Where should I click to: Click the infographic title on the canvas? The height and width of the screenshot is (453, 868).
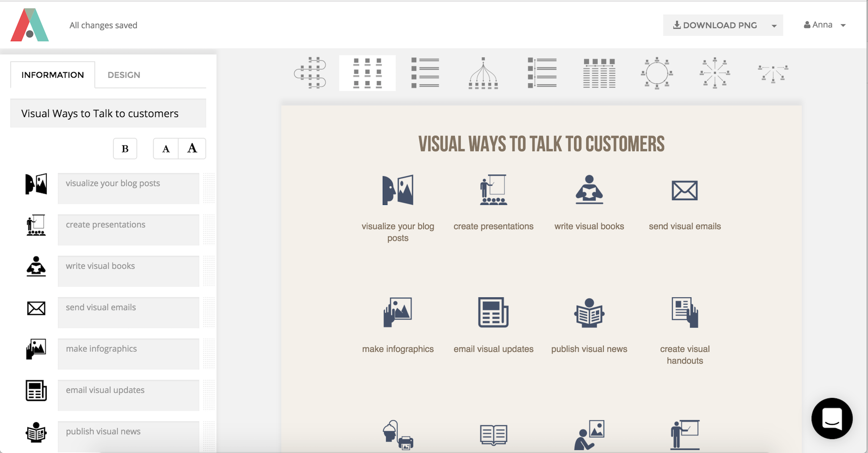(541, 144)
